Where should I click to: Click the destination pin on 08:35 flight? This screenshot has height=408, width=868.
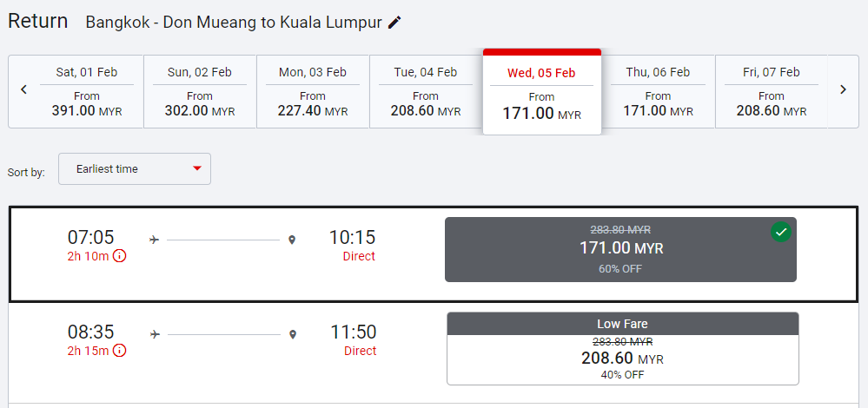294,333
